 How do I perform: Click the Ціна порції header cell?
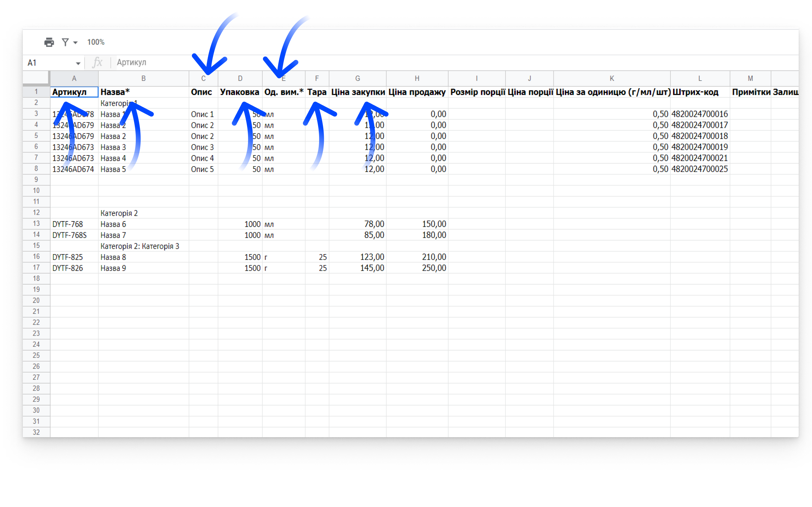pos(529,92)
